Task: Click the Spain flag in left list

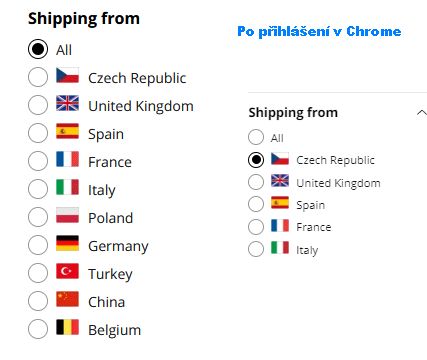Action: click(x=67, y=131)
